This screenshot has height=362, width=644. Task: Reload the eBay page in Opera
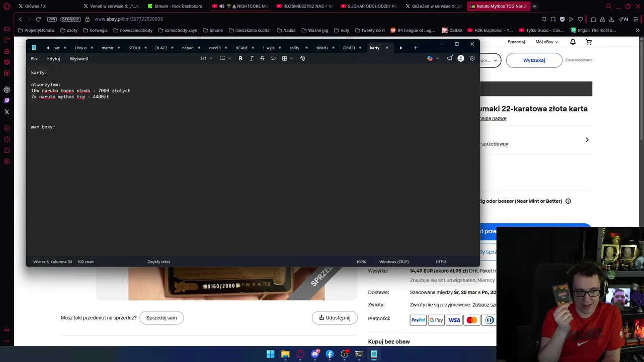38,19
